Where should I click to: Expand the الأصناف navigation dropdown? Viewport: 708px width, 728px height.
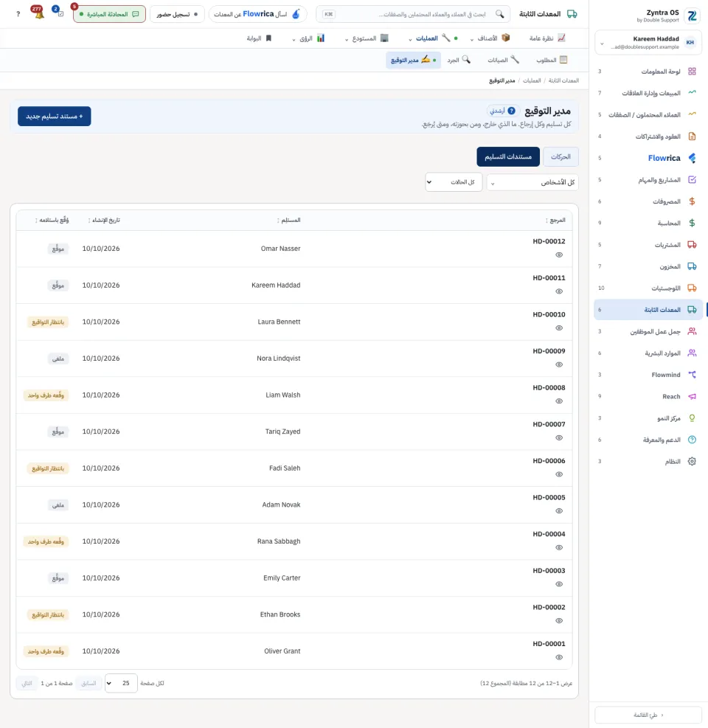[490, 38]
